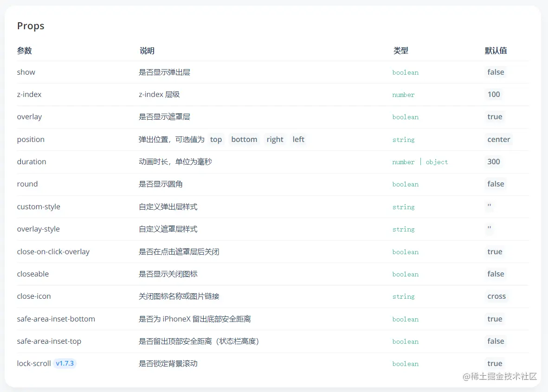The width and height of the screenshot is (548, 392).
Task: Click the number type in z-index row
Action: tap(403, 95)
